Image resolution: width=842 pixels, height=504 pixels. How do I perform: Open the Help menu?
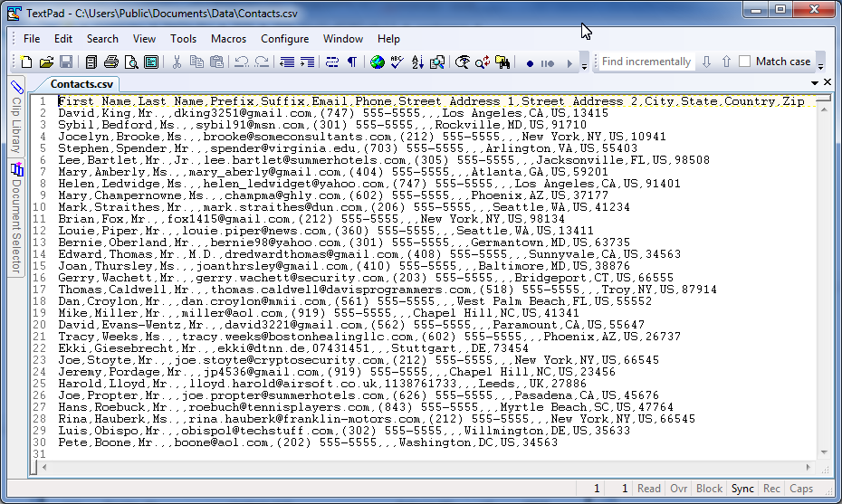[388, 39]
